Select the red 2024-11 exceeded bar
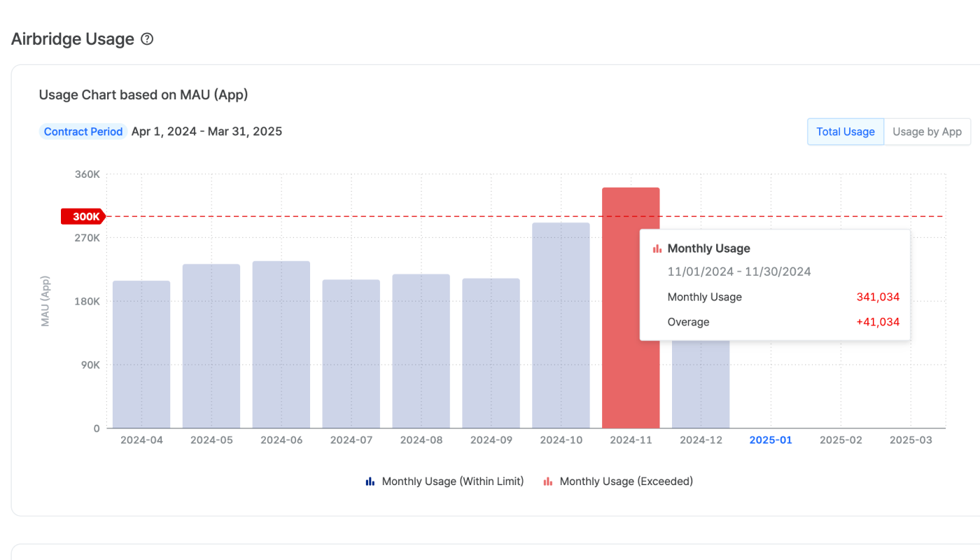The width and height of the screenshot is (980, 560). 631,308
